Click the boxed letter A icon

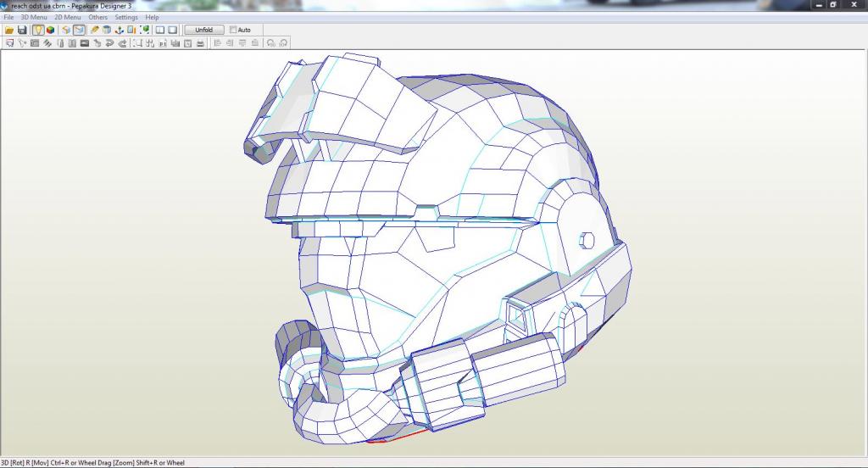point(187,43)
